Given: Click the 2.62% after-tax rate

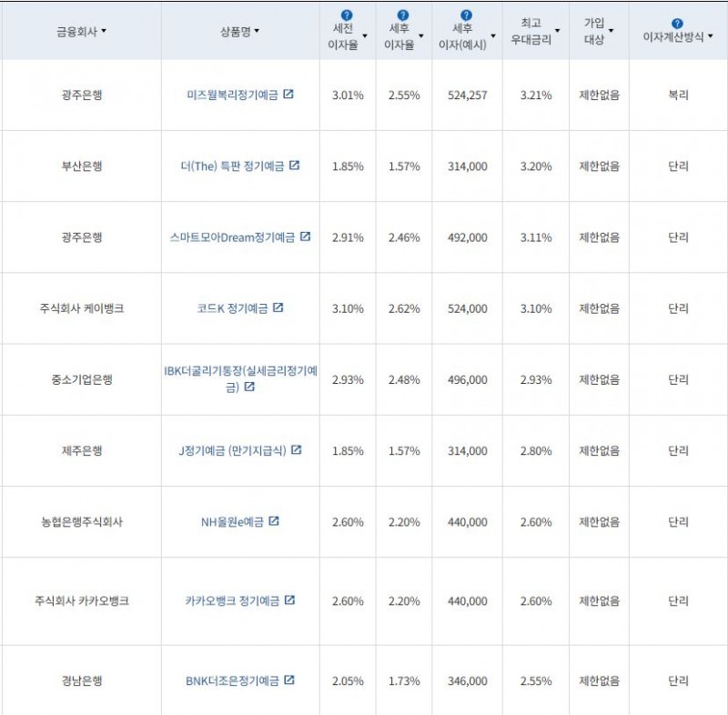Looking at the screenshot, I should [x=404, y=308].
